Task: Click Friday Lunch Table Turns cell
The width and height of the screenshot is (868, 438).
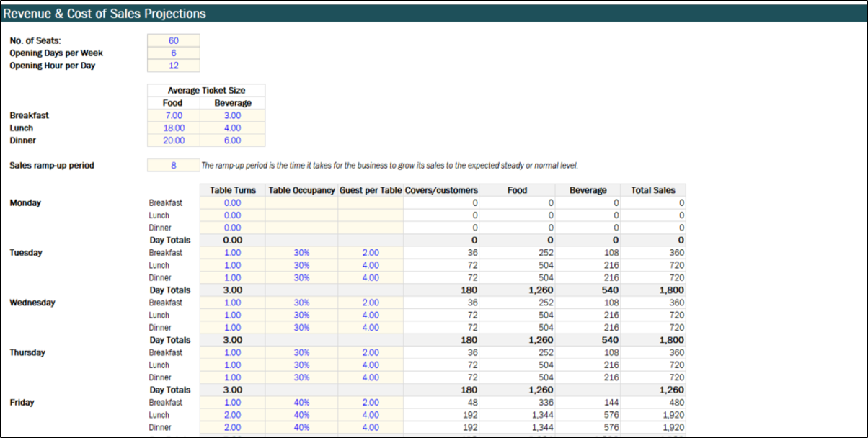Action: [x=233, y=415]
